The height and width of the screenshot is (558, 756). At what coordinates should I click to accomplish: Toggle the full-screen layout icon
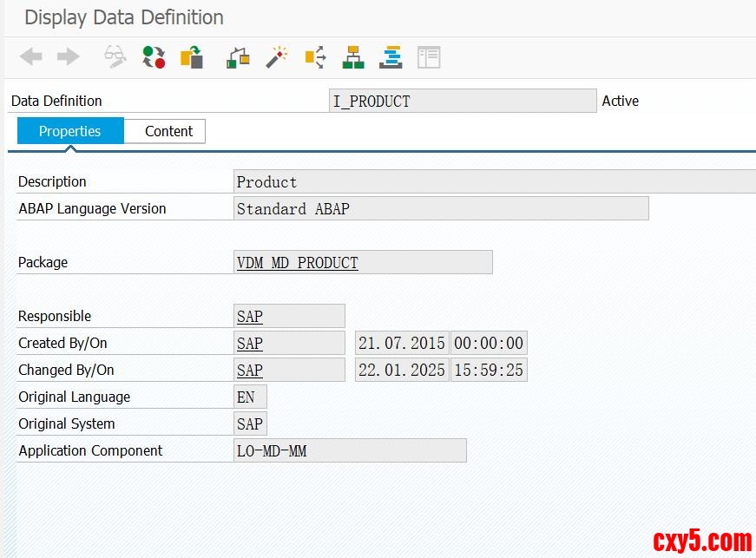429,57
